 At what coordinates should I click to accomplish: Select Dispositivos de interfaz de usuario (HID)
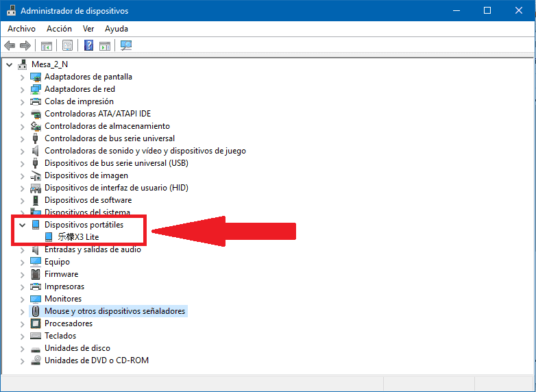tap(117, 188)
